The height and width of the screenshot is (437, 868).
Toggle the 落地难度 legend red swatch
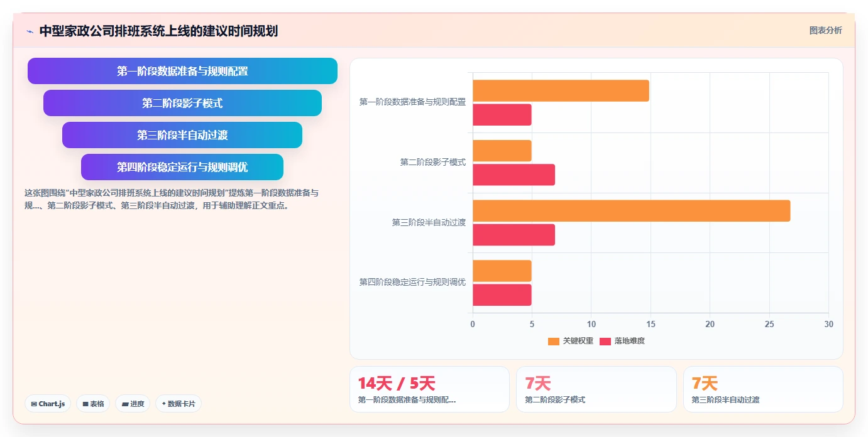[x=605, y=341]
